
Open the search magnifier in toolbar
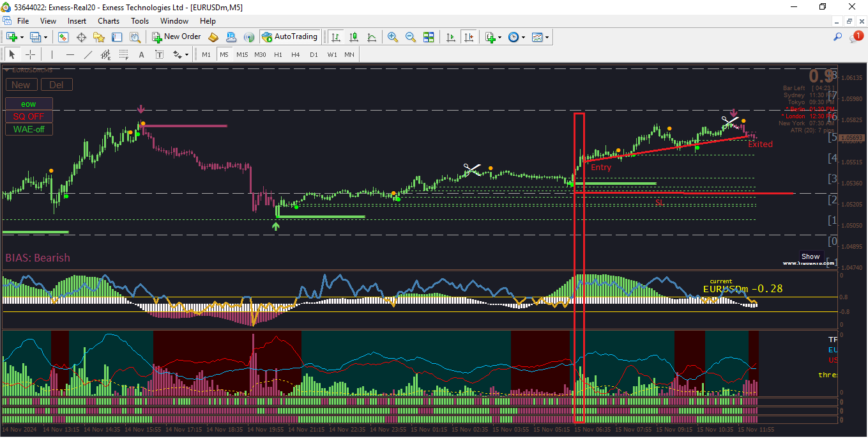click(838, 37)
